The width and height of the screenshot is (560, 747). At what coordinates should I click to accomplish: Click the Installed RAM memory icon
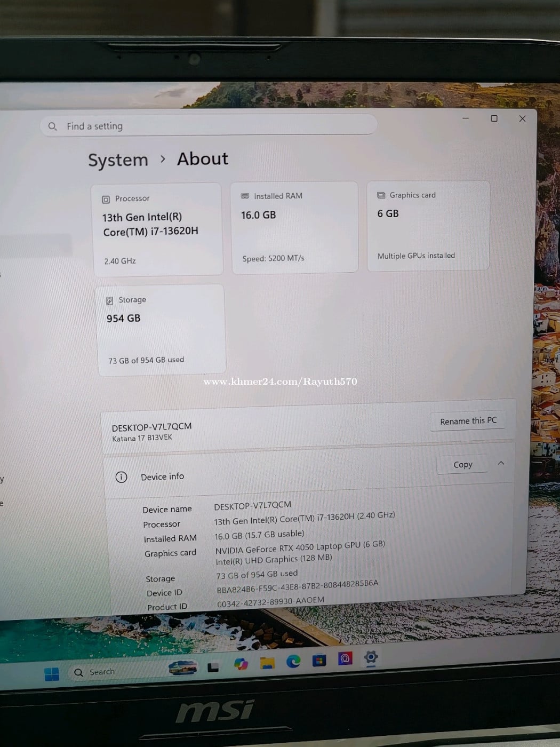tap(245, 196)
